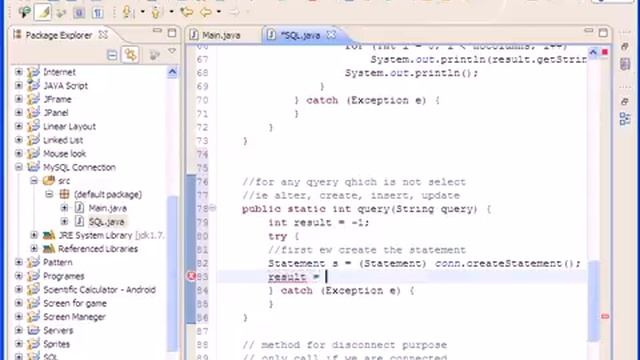Click Next Annotation arrow icon
The height and width of the screenshot is (360, 640).
click(127, 12)
